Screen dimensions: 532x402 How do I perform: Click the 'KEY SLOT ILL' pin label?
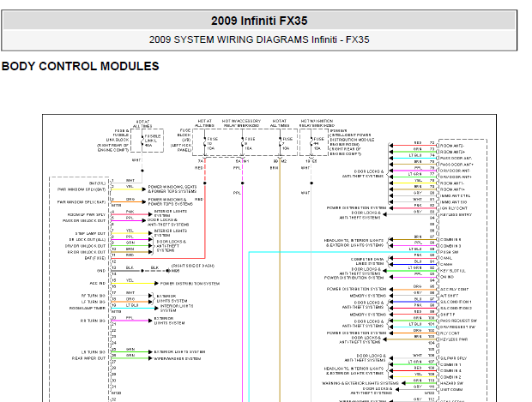pos(453,271)
